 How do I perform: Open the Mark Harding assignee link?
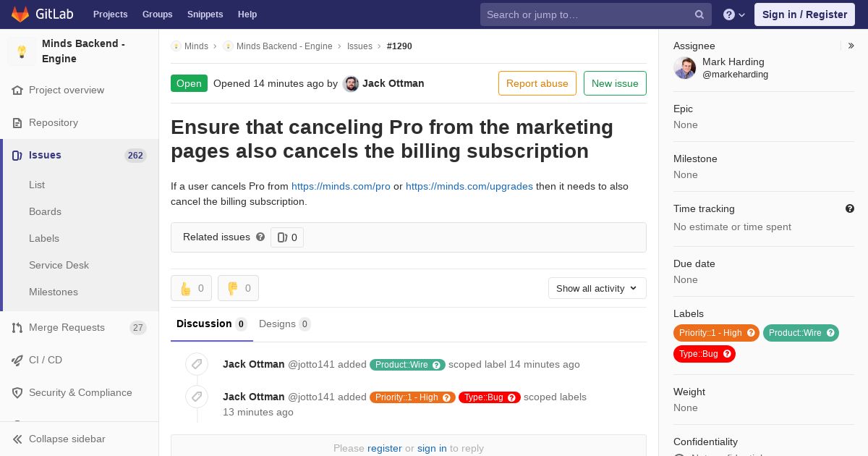click(x=733, y=62)
